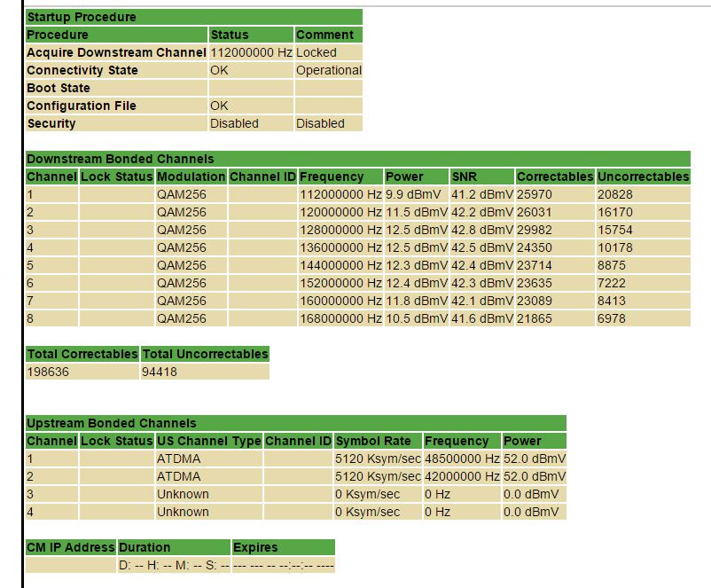711x588 pixels.
Task: Click the 'Uncorrectables' column header
Action: point(644,176)
